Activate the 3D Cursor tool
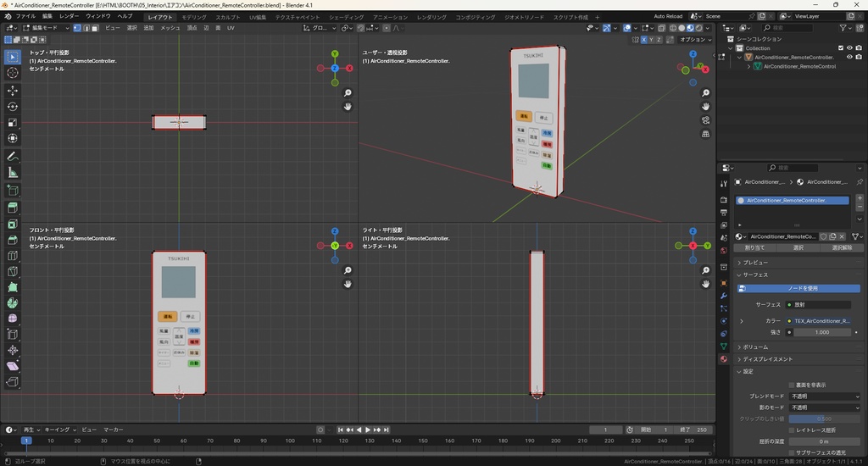Image resolution: width=868 pixels, height=466 pixels. pos(13,73)
